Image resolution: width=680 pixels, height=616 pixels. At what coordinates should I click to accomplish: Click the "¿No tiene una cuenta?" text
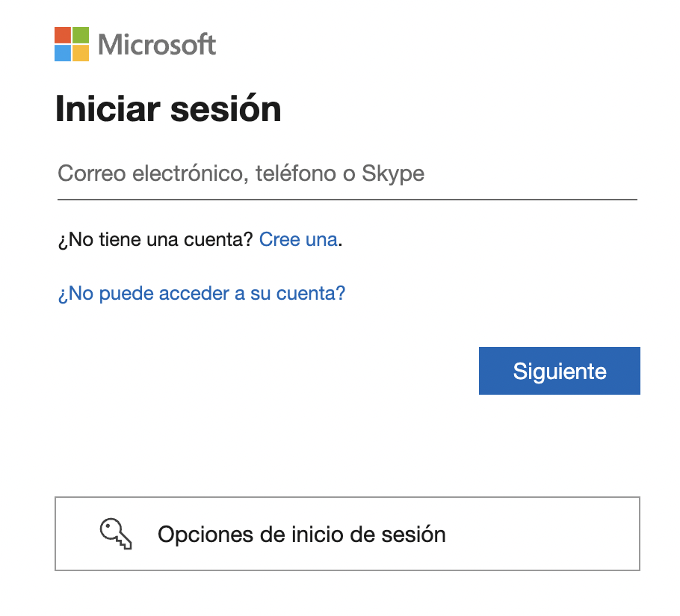click(155, 240)
